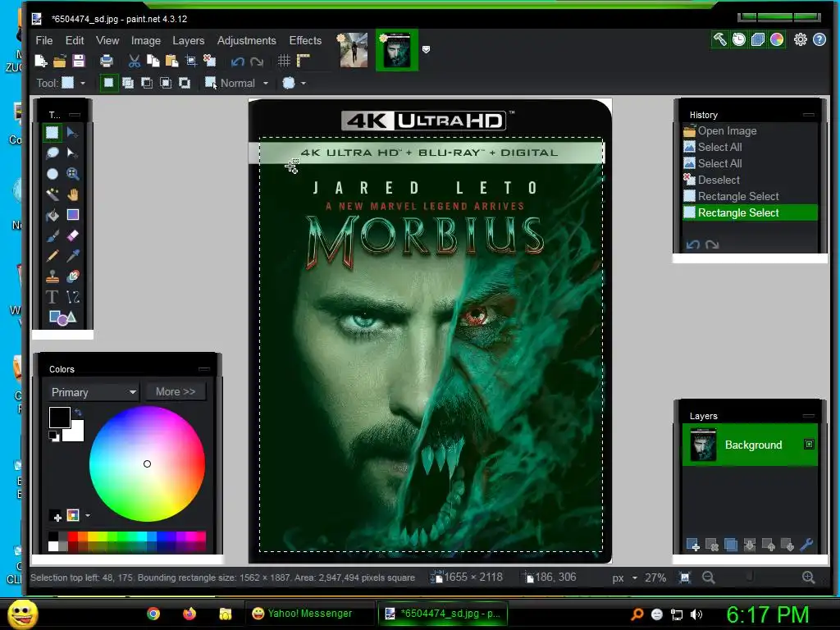Image resolution: width=840 pixels, height=630 pixels.
Task: Select the Paint Bucket tool
Action: (x=52, y=215)
